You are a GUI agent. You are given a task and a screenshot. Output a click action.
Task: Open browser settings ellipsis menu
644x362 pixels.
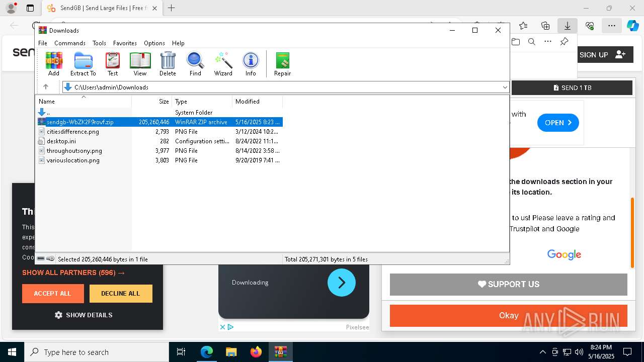(x=611, y=26)
